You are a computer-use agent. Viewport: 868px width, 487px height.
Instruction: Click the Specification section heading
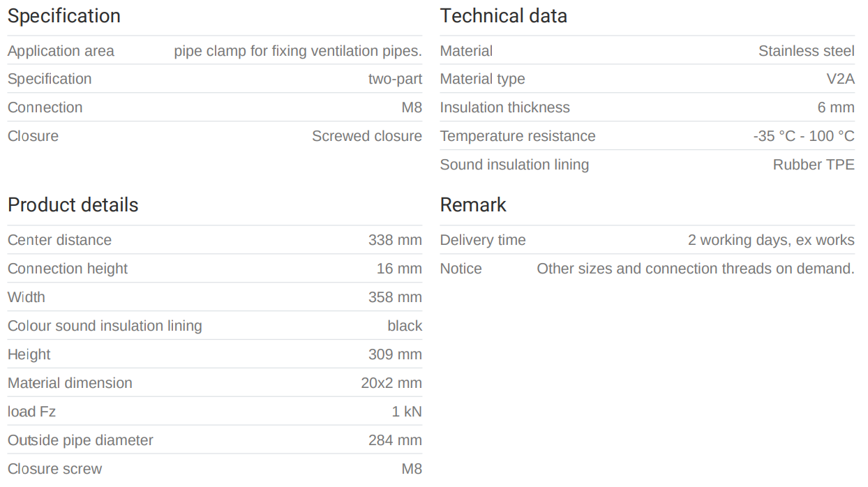coord(63,16)
